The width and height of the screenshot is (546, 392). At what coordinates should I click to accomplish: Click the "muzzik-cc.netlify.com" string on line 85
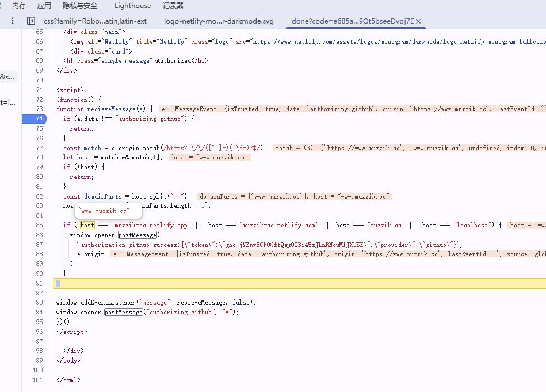(279, 225)
